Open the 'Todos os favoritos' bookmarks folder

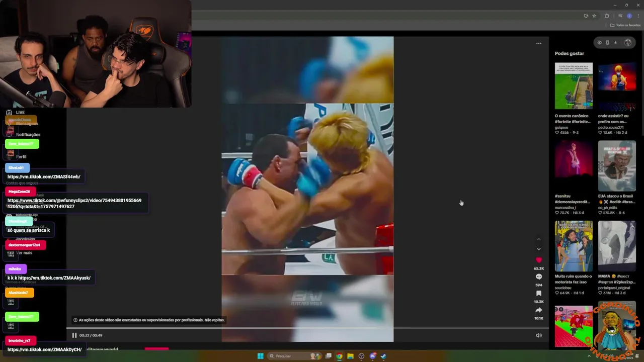(625, 25)
